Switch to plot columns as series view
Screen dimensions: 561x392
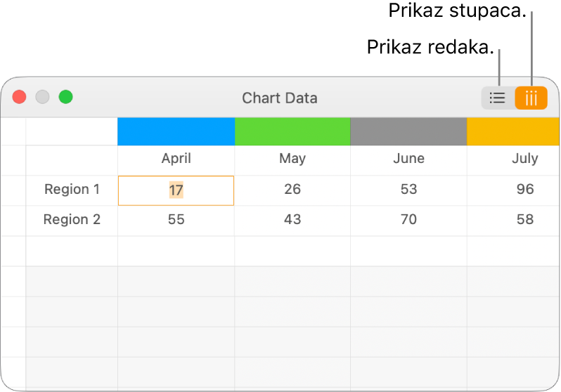(x=531, y=98)
